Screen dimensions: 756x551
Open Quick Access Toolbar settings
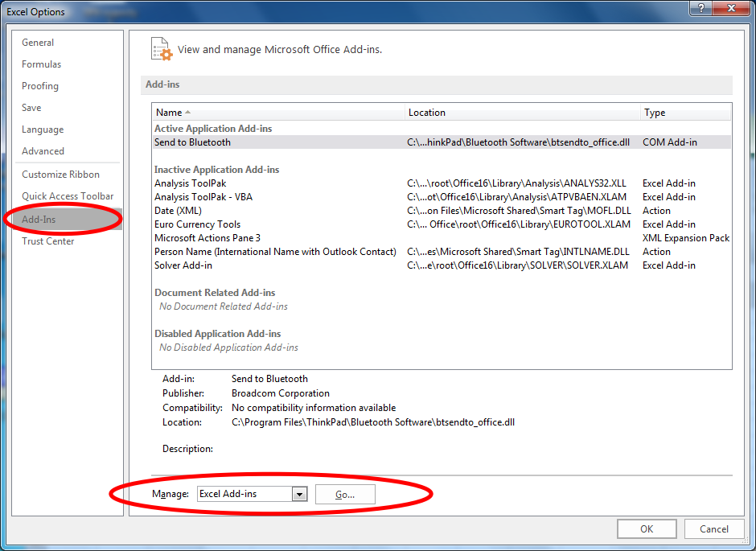coord(68,196)
